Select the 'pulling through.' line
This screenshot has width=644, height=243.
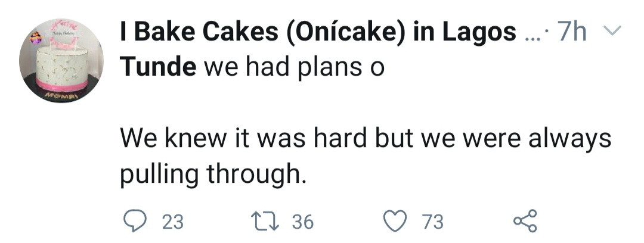pyautogui.click(x=213, y=174)
